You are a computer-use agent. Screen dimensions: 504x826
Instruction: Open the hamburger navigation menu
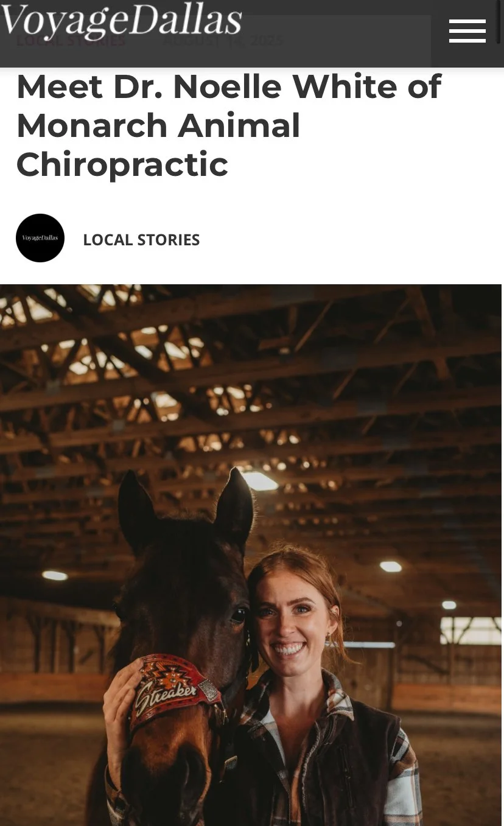point(467,31)
